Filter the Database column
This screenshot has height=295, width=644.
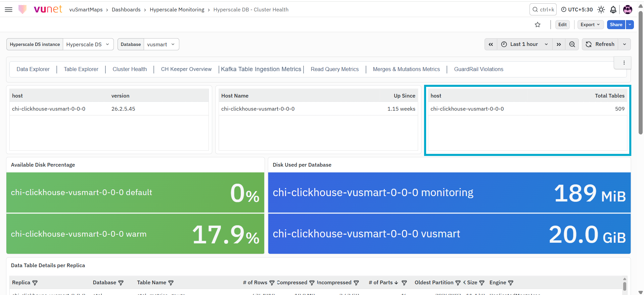[x=121, y=283]
